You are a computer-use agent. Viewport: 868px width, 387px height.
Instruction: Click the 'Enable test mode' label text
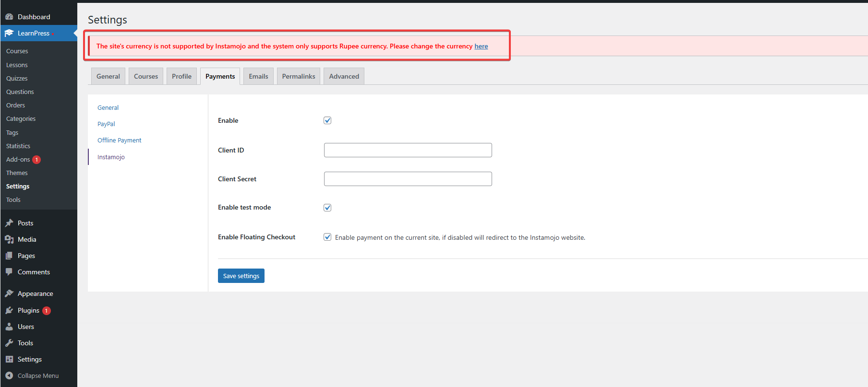244,207
